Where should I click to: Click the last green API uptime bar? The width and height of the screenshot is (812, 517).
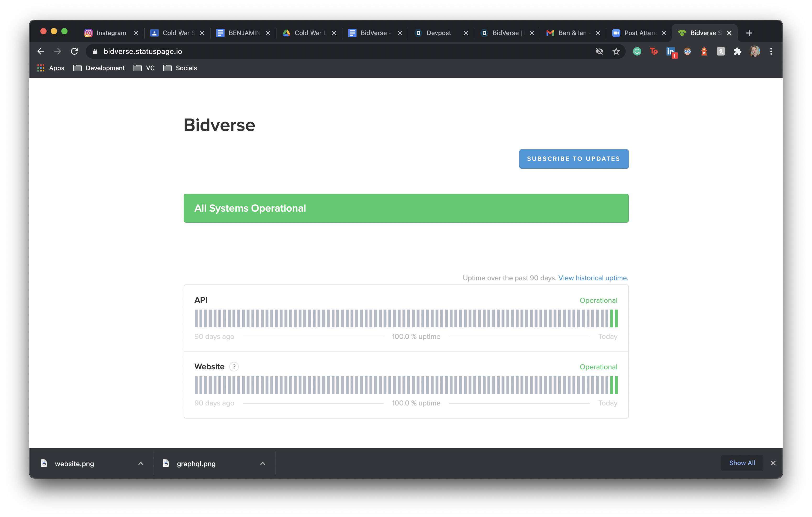[x=616, y=318]
